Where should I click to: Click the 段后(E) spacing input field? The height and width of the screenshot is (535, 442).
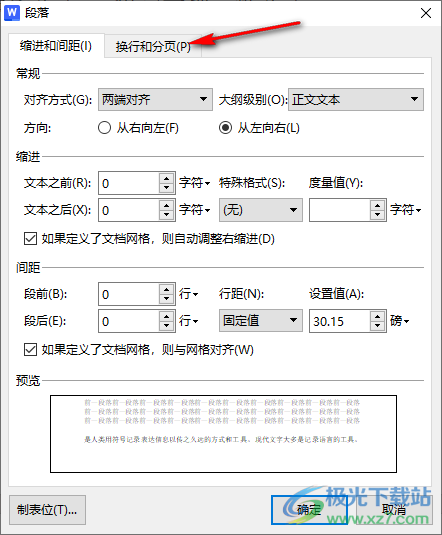(129, 321)
